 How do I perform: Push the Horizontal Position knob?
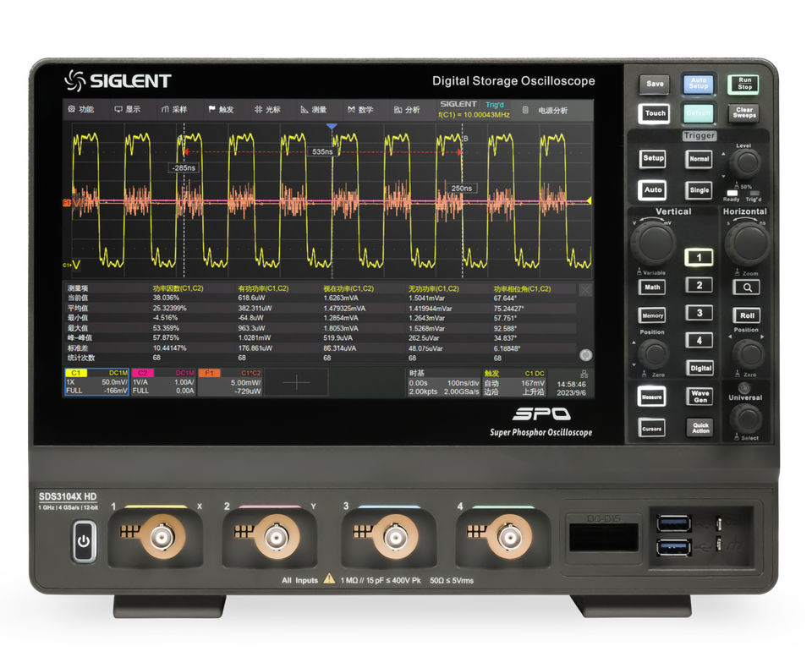click(749, 354)
